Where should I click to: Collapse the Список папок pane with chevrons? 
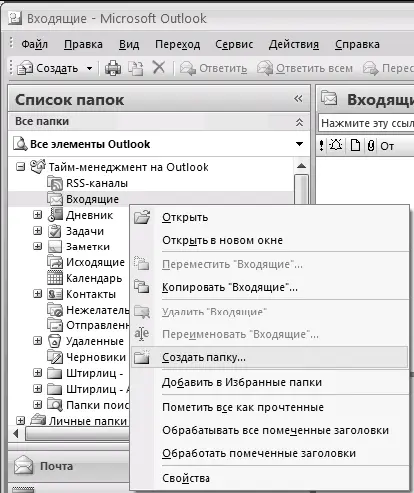click(x=298, y=99)
